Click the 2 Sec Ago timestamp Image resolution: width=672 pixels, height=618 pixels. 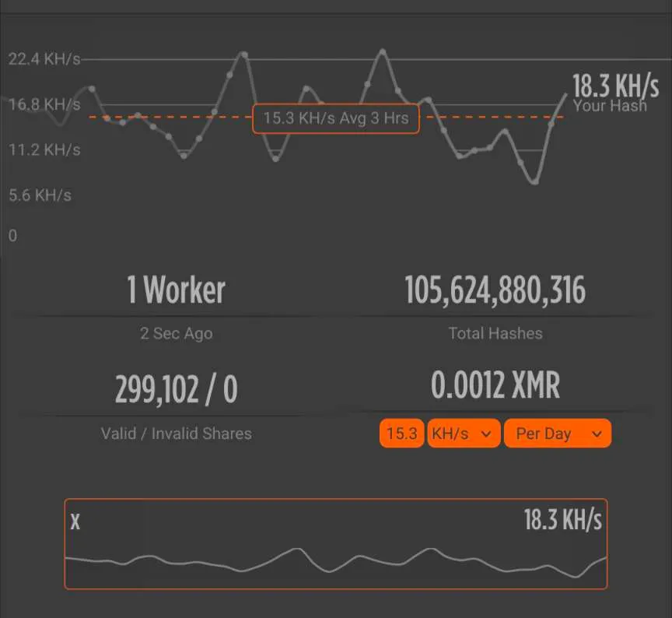(176, 333)
